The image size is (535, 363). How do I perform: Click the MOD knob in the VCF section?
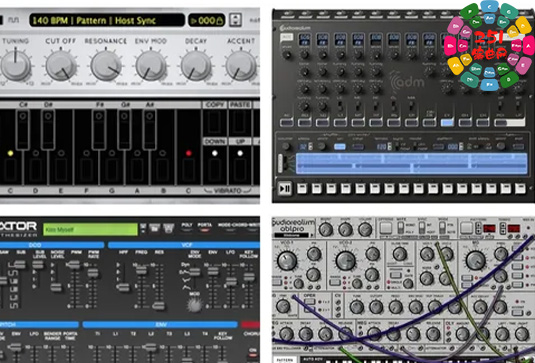coord(194,305)
